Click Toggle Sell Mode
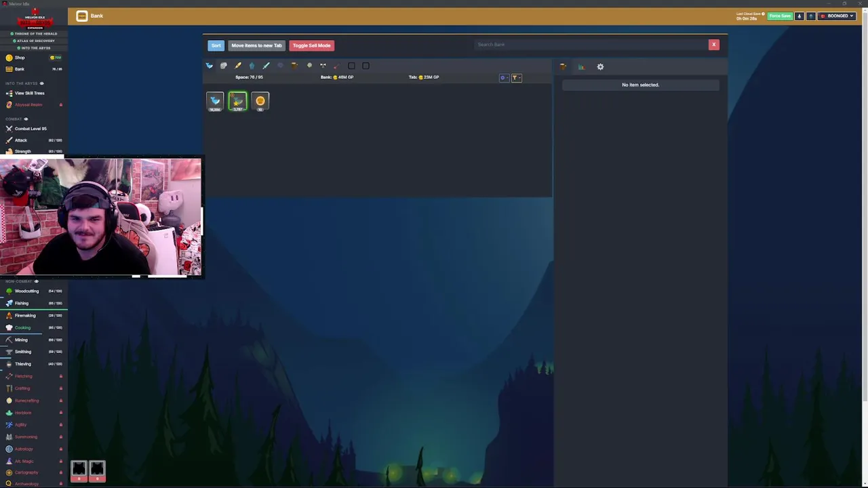 pos(311,45)
